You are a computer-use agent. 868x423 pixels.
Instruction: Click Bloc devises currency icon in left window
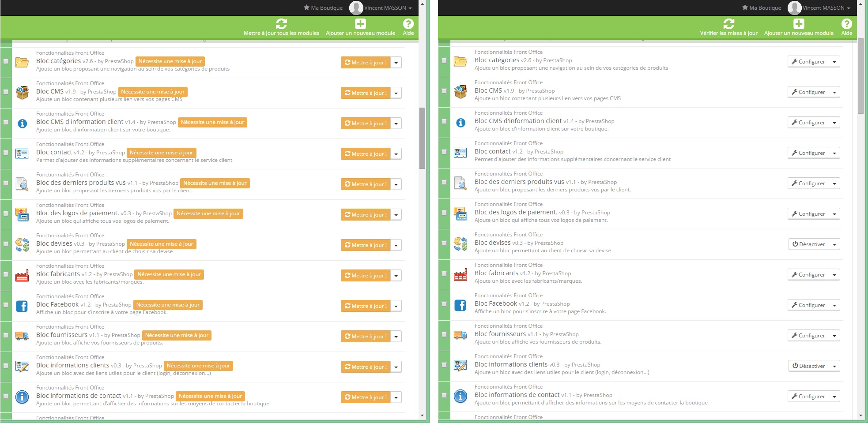pos(22,244)
